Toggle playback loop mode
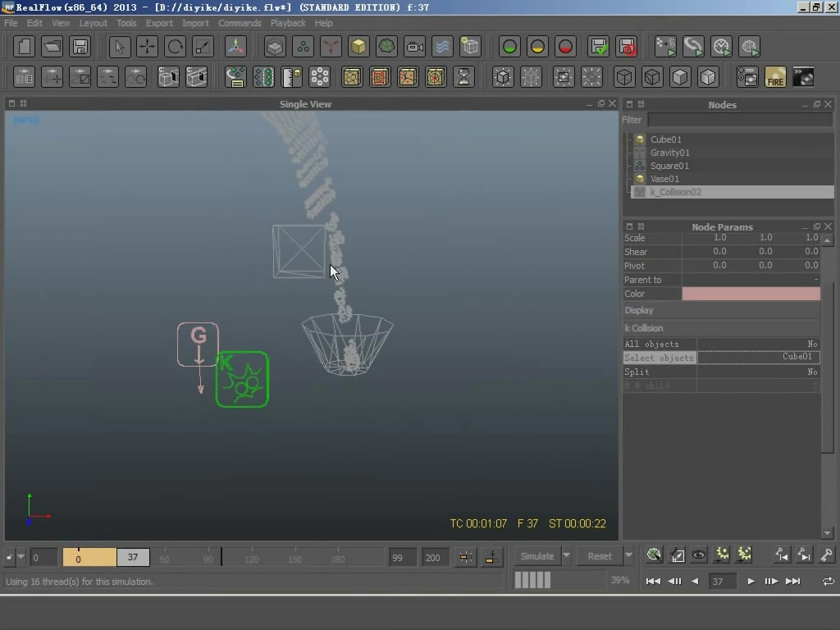 coord(829,582)
